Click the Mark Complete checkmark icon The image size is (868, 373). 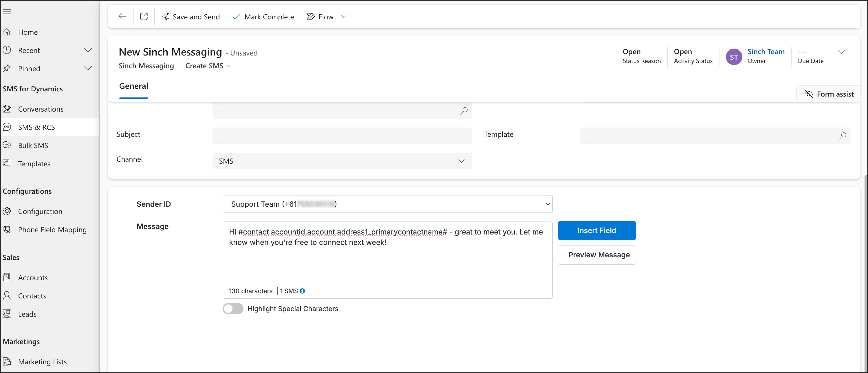[x=237, y=16]
